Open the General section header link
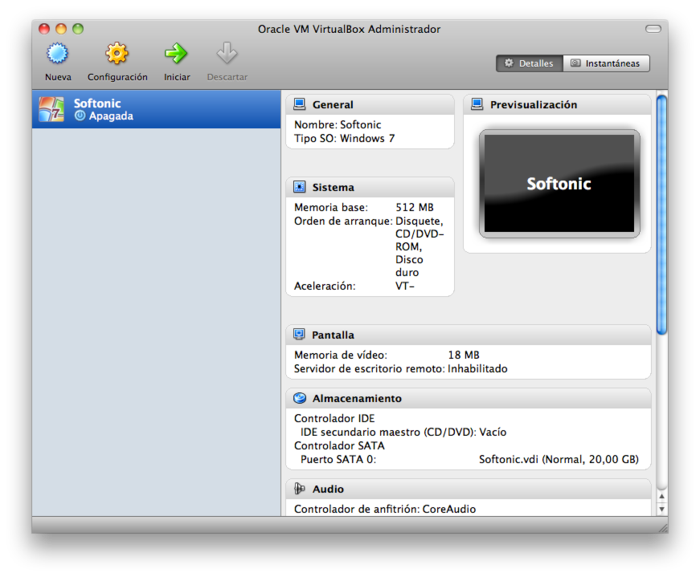The image size is (700, 577). pos(333,105)
